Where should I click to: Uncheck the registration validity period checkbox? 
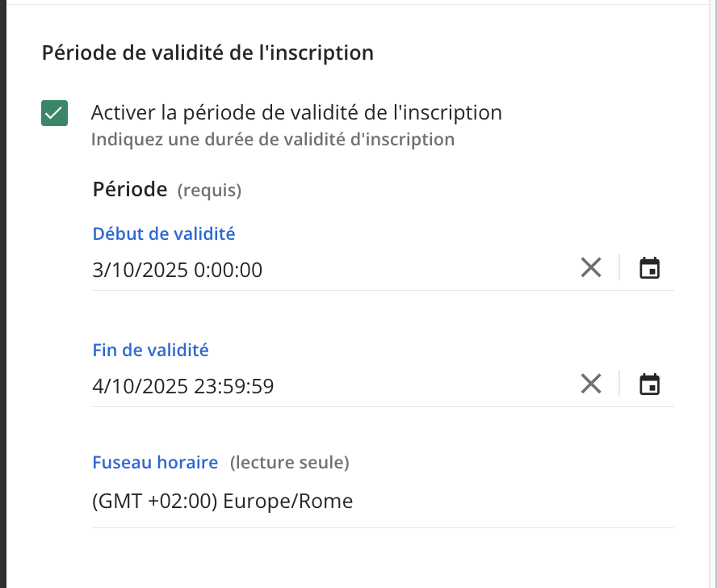54,113
